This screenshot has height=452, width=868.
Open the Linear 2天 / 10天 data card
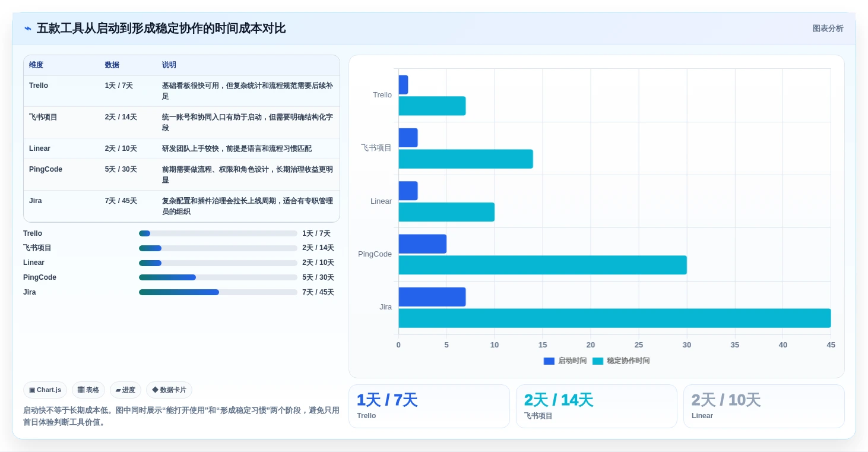pyautogui.click(x=764, y=406)
